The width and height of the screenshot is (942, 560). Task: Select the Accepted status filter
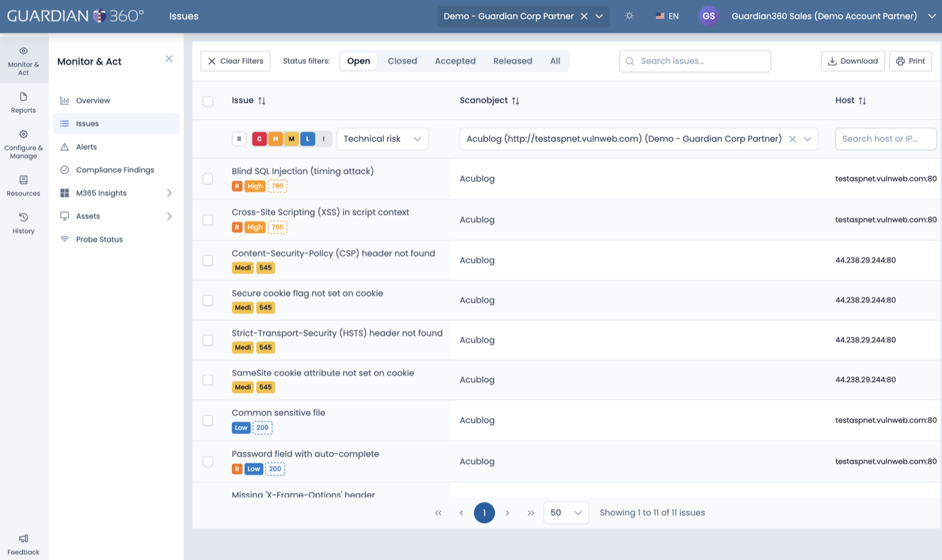(455, 61)
